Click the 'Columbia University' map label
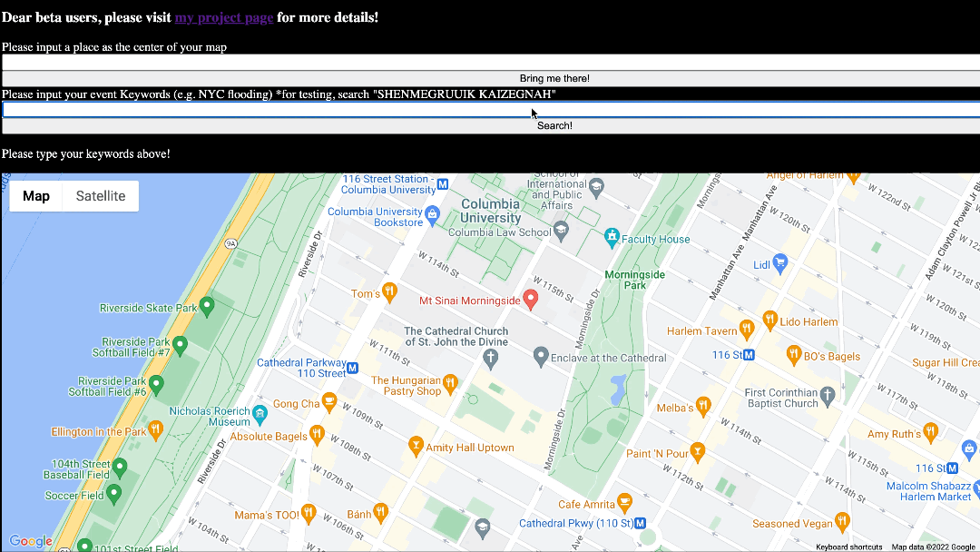This screenshot has width=980, height=552. (491, 211)
